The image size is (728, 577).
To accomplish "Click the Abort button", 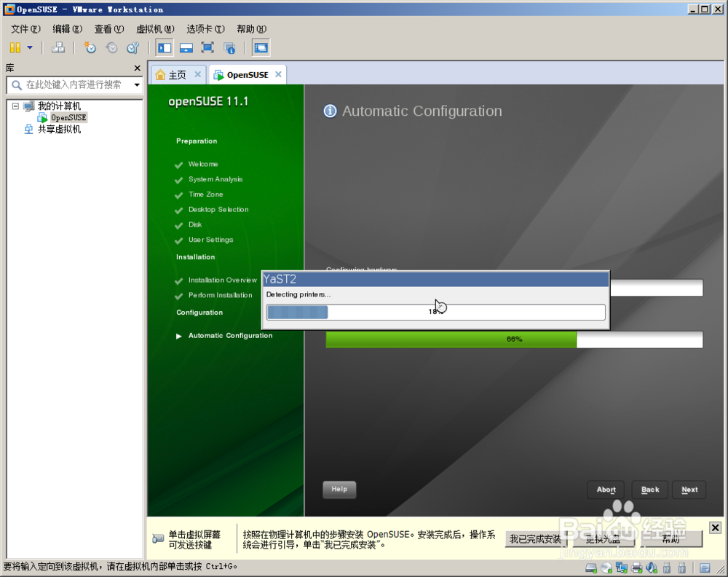I will 606,490.
